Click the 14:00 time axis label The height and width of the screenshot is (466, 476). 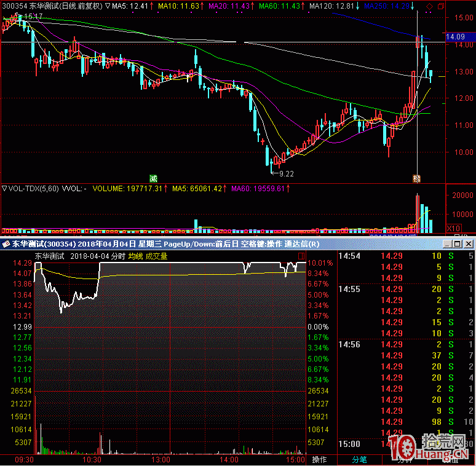coord(229,459)
